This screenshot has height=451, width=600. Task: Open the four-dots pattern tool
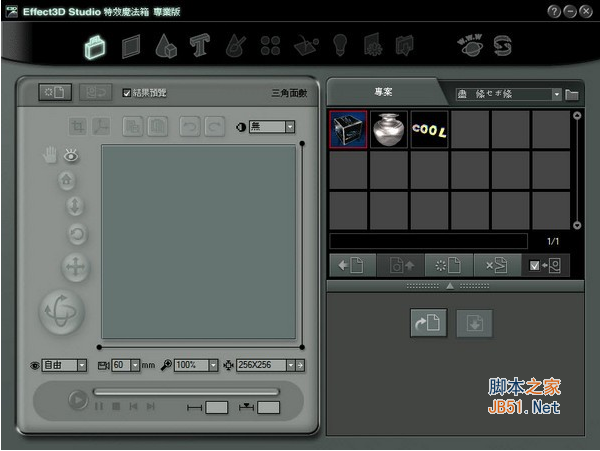tap(270, 46)
